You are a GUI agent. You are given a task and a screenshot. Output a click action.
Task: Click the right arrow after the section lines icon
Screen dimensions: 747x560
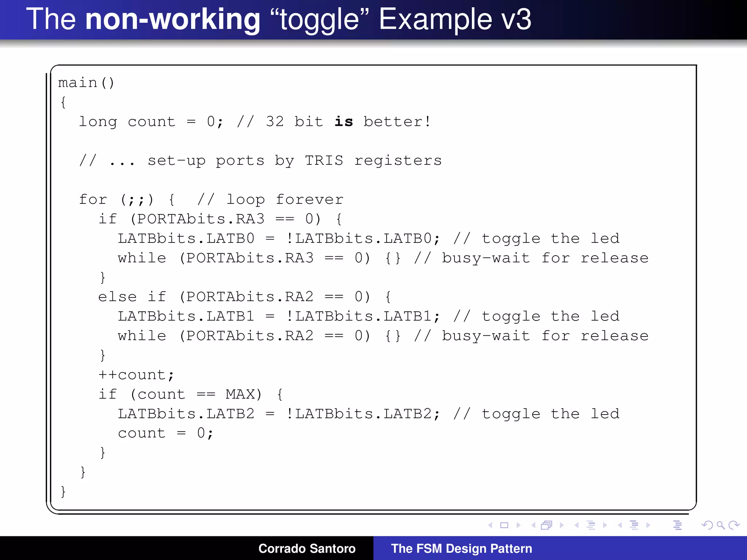pos(648,525)
